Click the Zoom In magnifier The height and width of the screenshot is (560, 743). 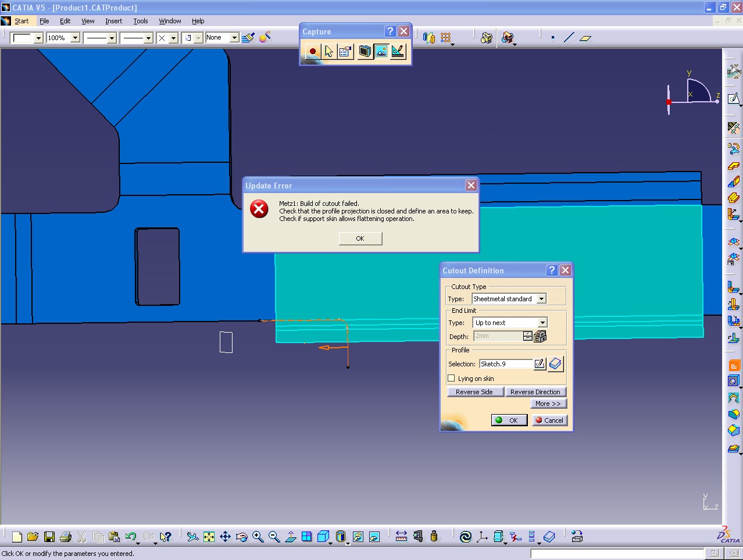click(258, 537)
